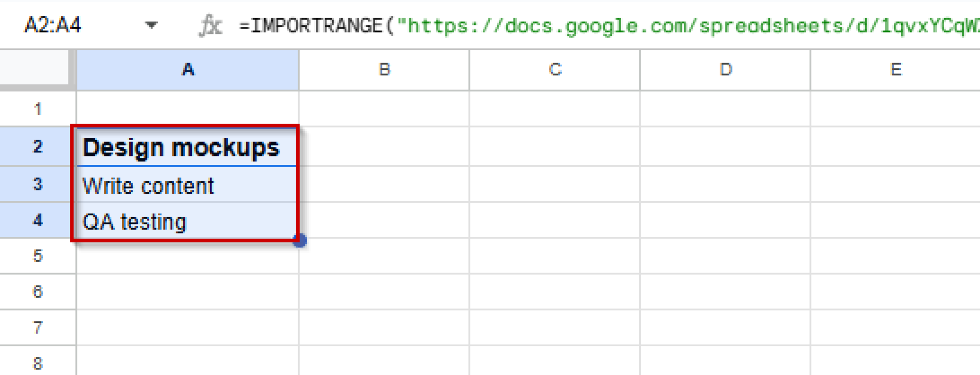Select column B header
The width and height of the screenshot is (980, 375).
(383, 70)
